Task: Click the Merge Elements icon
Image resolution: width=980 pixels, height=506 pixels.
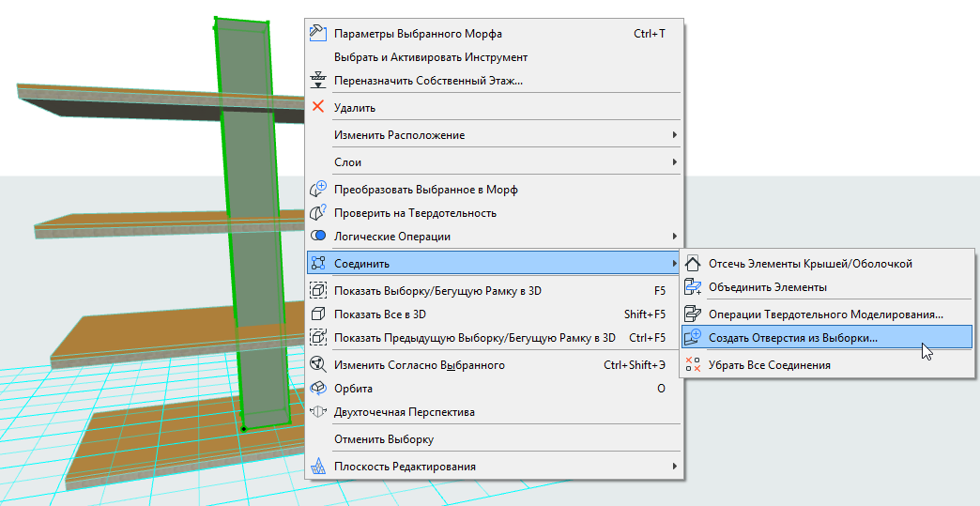Action: tap(693, 287)
